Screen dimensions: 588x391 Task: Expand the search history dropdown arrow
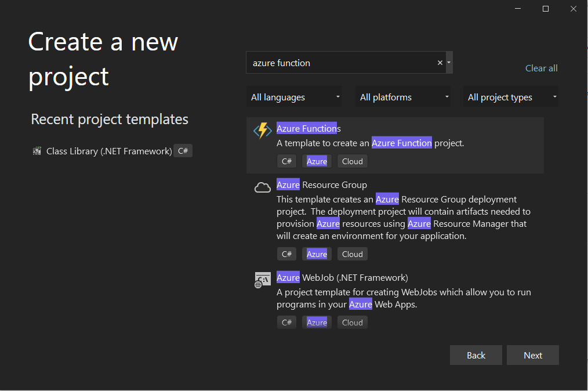(x=449, y=63)
